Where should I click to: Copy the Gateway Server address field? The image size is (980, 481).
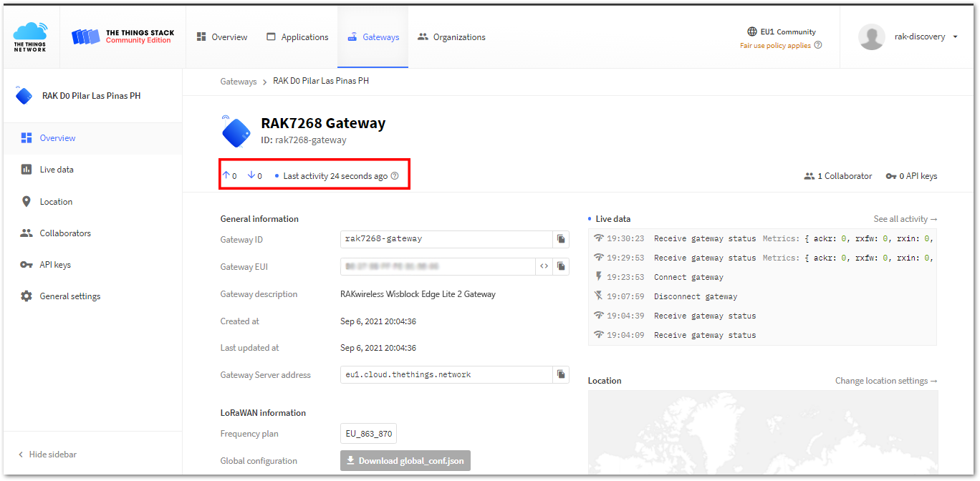point(561,374)
